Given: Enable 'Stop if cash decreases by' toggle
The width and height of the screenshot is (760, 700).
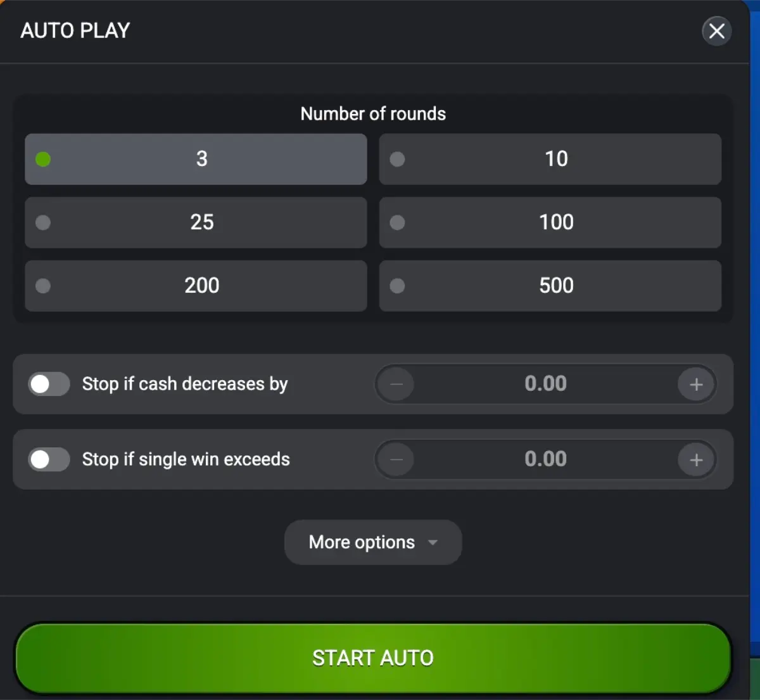Looking at the screenshot, I should pyautogui.click(x=49, y=384).
